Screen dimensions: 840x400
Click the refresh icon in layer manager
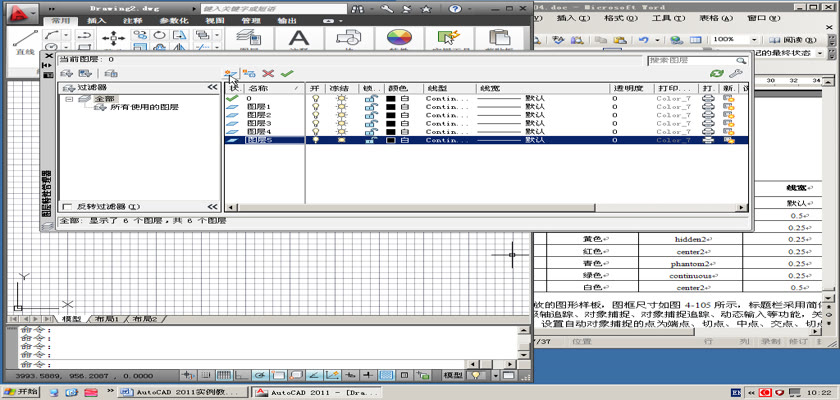pyautogui.click(x=717, y=73)
